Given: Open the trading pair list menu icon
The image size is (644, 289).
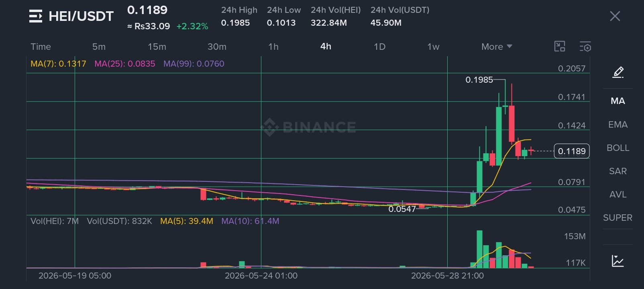Looking at the screenshot, I should 36,16.
